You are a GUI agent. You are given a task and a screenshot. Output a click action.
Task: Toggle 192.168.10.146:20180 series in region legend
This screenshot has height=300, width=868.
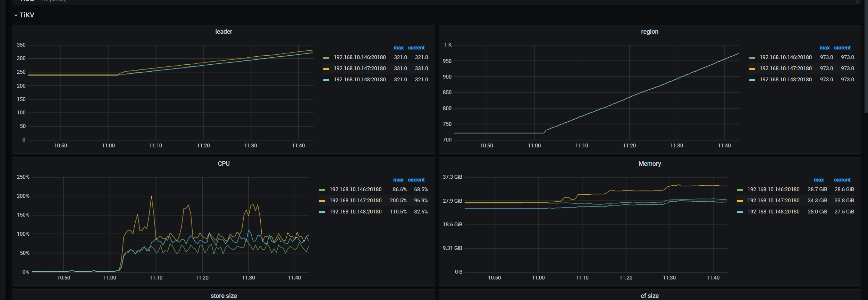point(785,57)
